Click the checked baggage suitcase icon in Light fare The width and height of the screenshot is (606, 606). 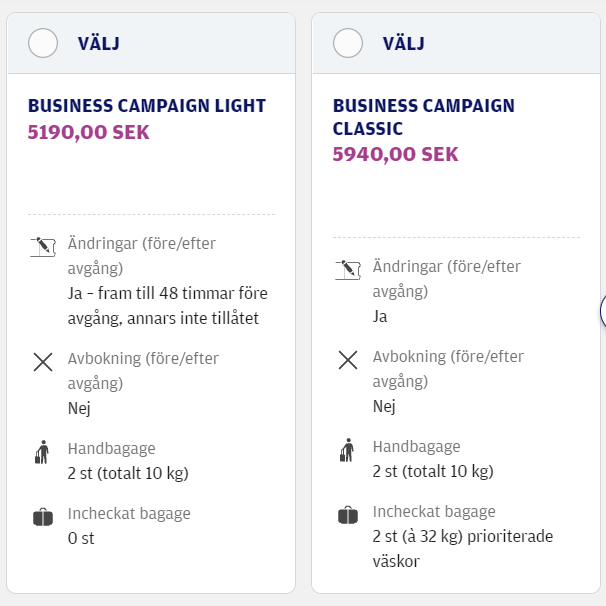[x=42, y=518]
